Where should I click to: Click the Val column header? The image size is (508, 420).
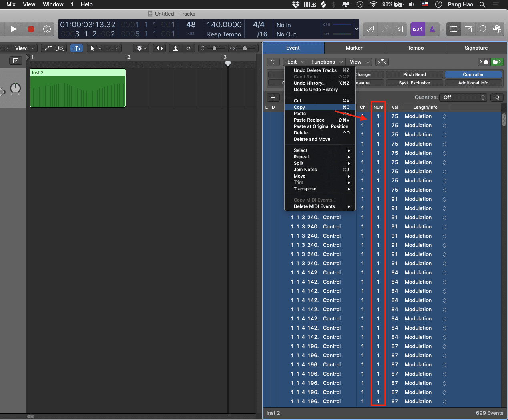pos(395,107)
